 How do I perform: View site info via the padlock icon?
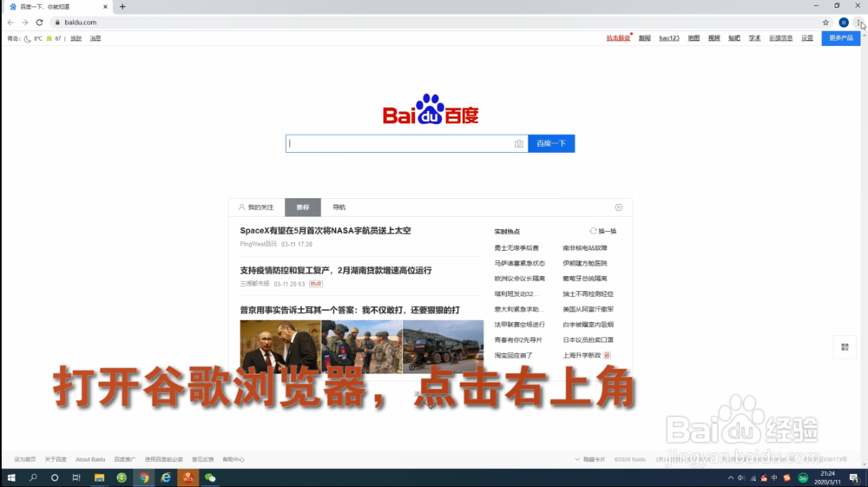[x=57, y=23]
